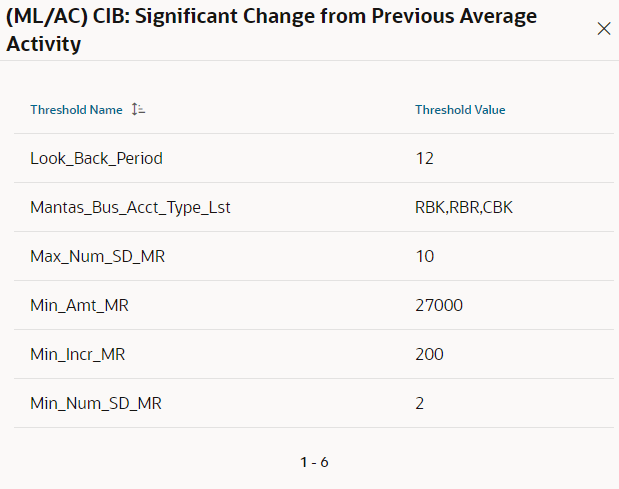
Task: Click the 200 value for Min_Incr_MR
Action: point(429,354)
